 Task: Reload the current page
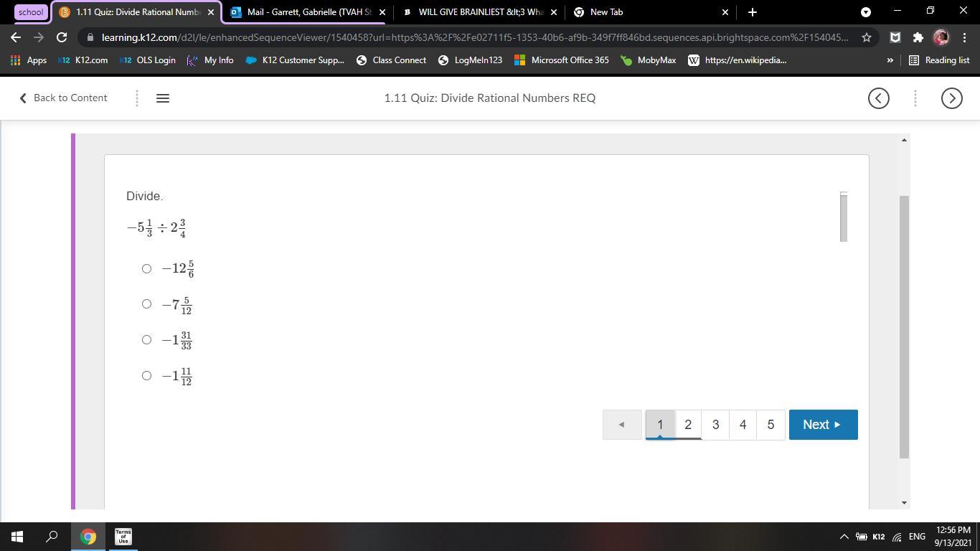pyautogui.click(x=62, y=37)
